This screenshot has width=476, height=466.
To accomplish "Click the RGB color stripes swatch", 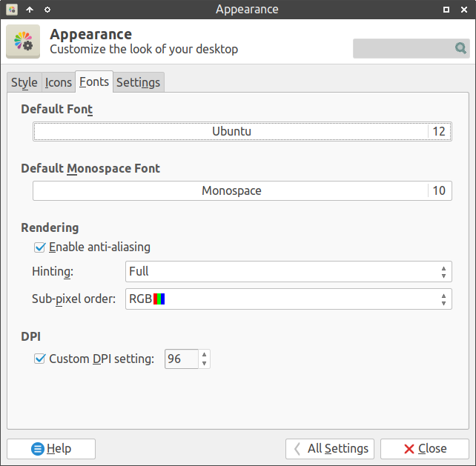I will 159,299.
